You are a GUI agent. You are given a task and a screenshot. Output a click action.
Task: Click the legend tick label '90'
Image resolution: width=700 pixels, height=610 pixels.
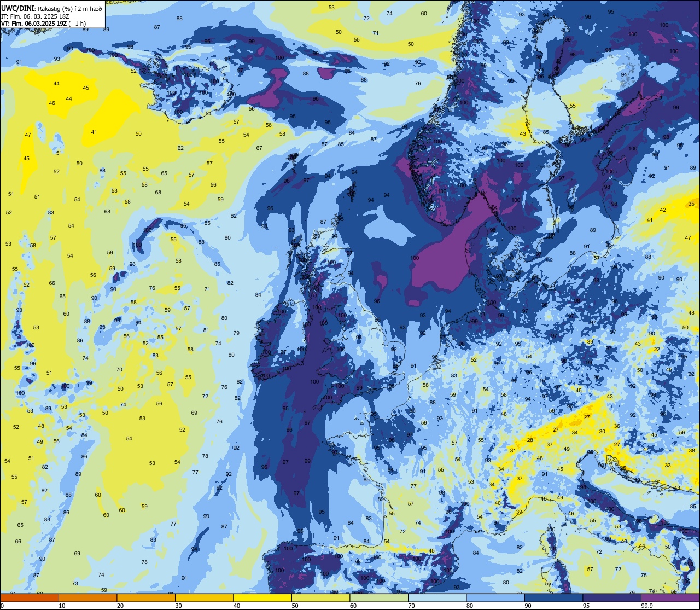coord(528,606)
